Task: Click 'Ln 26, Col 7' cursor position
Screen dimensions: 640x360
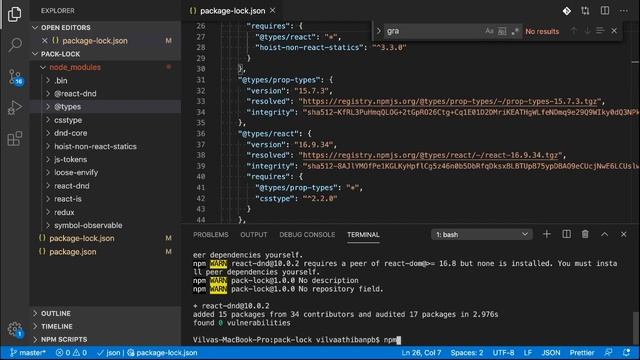Action: tap(421, 353)
